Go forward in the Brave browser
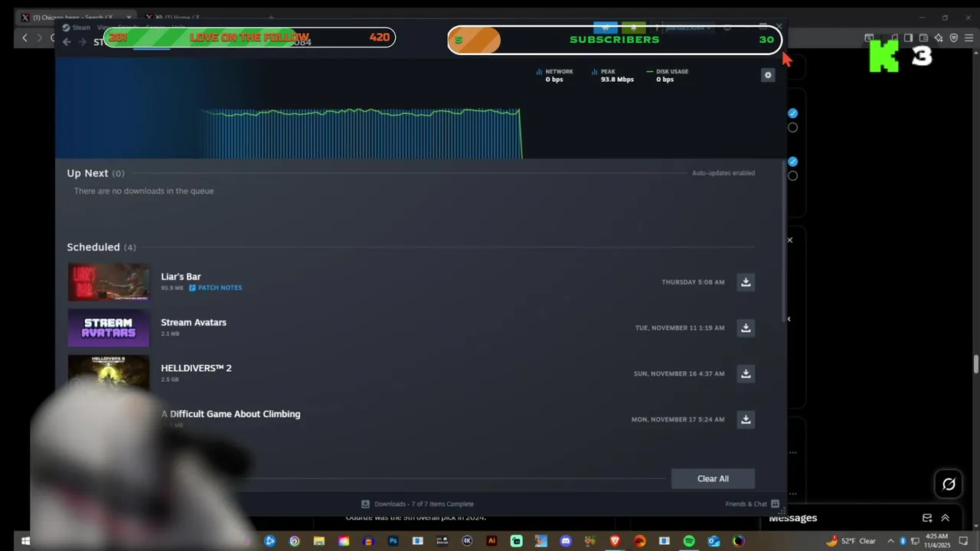This screenshot has height=551, width=980. coord(41,37)
